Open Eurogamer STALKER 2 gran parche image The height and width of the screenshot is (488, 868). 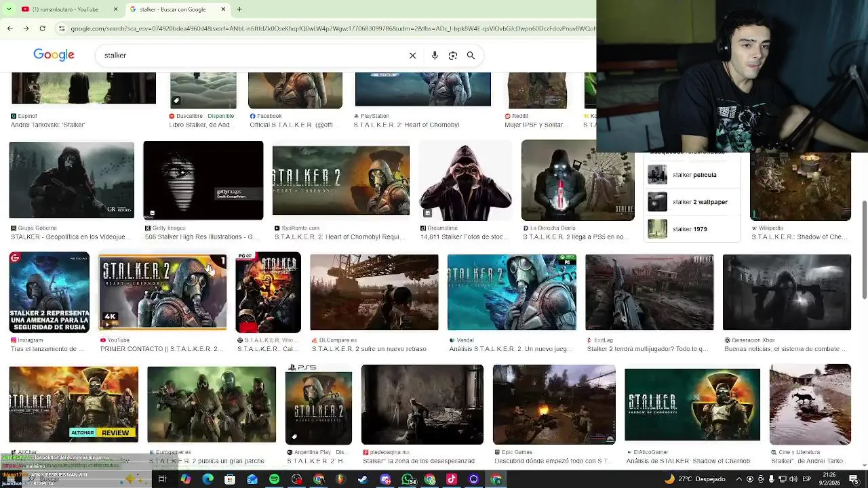pyautogui.click(x=212, y=405)
